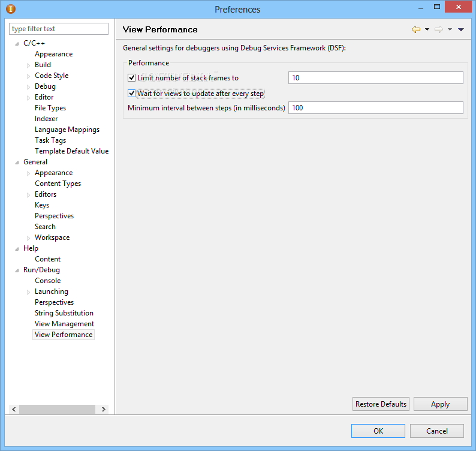Select Perspectives under General
476x451 pixels.
[x=55, y=216]
